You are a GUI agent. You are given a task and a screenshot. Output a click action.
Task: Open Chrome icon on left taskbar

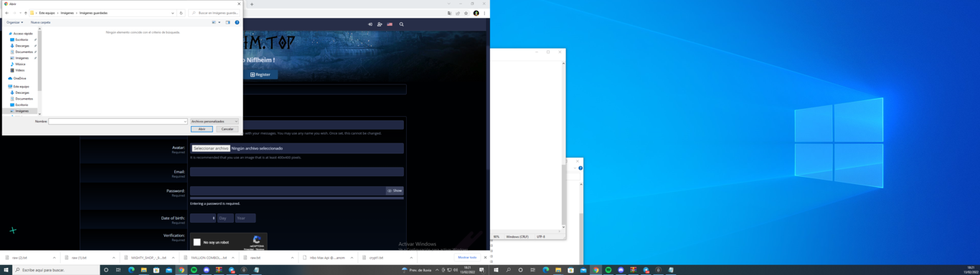[182, 270]
